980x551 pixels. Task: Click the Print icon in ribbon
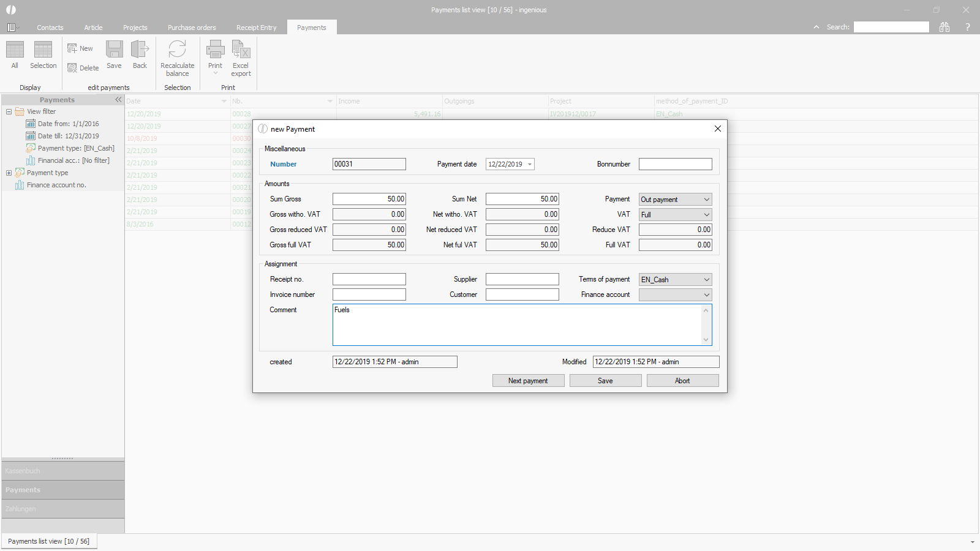(215, 50)
